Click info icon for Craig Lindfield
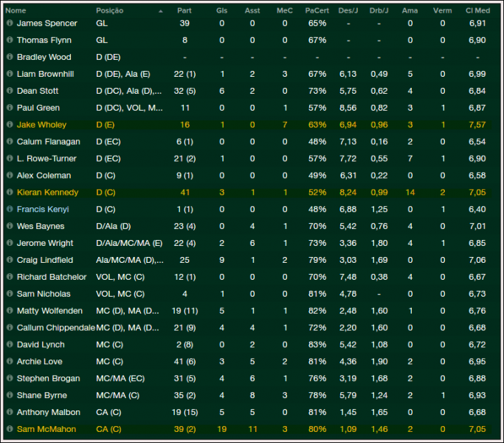 click(10, 260)
